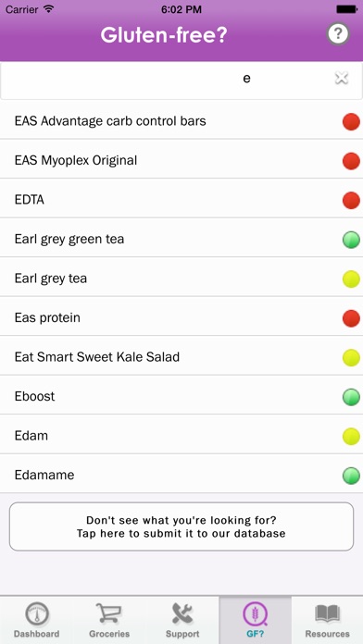This screenshot has height=644, width=363.
Task: Select the GF? wheat search tab
Action: coord(256,620)
